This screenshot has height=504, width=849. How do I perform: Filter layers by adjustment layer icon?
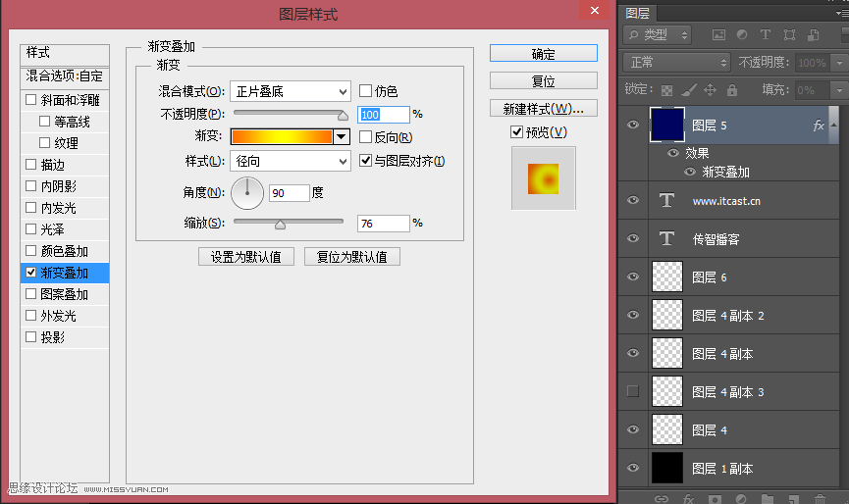(x=742, y=35)
